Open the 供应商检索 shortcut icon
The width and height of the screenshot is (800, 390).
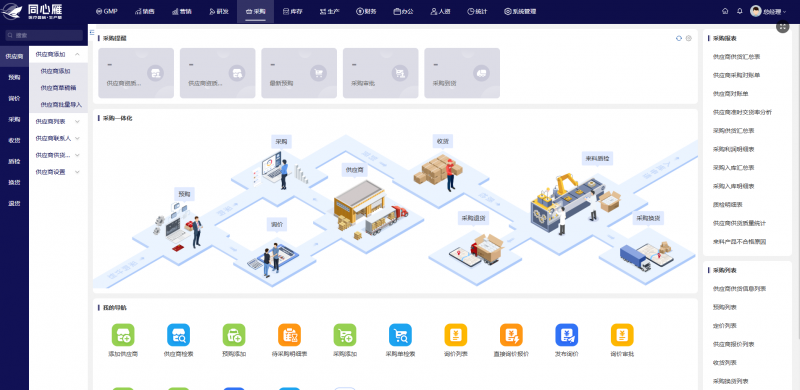click(179, 335)
